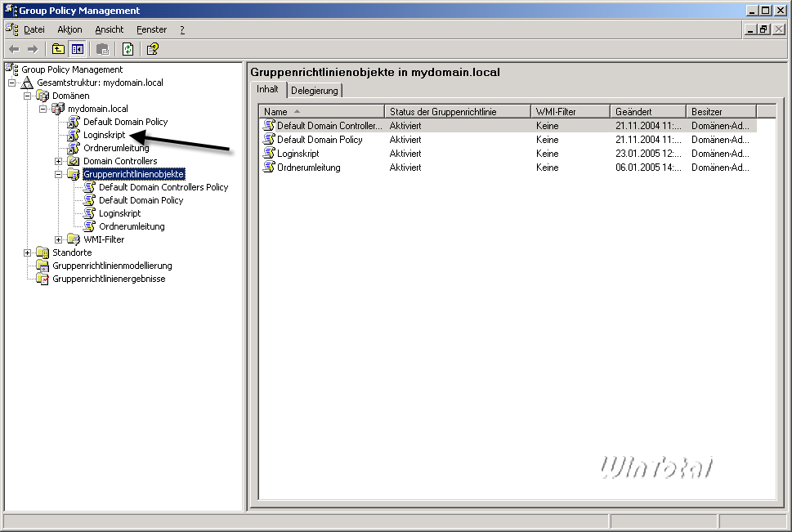The height and width of the screenshot is (532, 792).
Task: Click the greyed-out toolbar icon before Refresh
Action: (102, 49)
